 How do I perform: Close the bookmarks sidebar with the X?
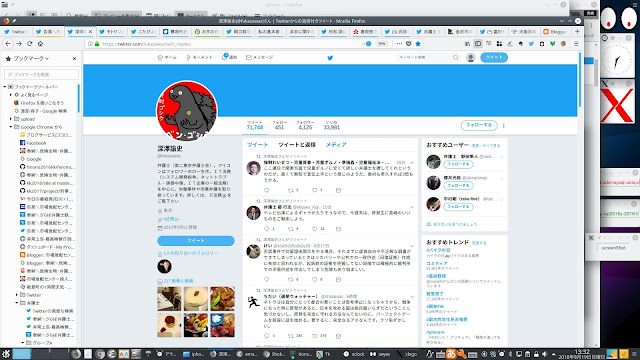(x=74, y=59)
